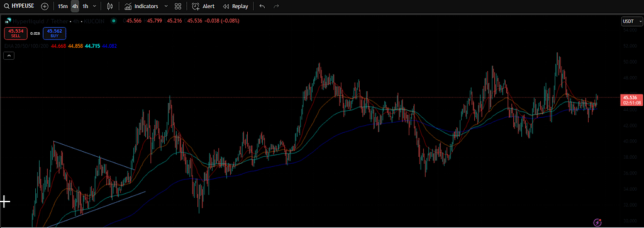Collapse the indicator legend chevron
The height and width of the screenshot is (228, 644).
(x=9, y=55)
